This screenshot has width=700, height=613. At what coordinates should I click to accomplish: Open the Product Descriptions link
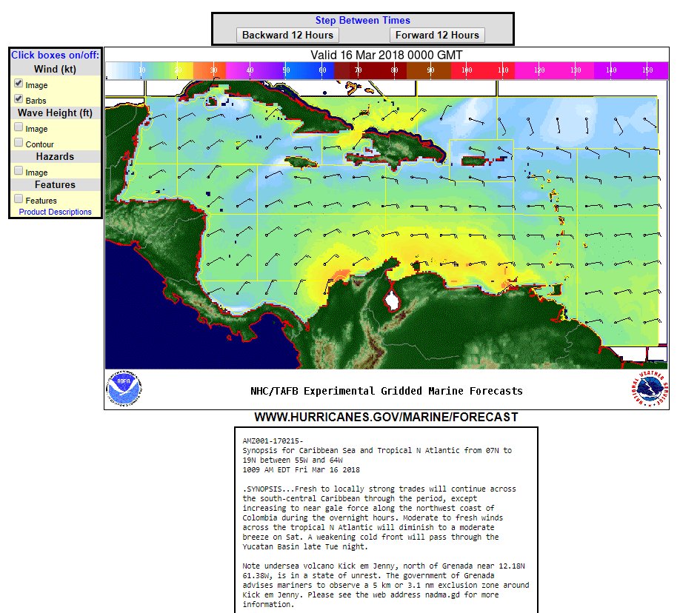pos(55,212)
